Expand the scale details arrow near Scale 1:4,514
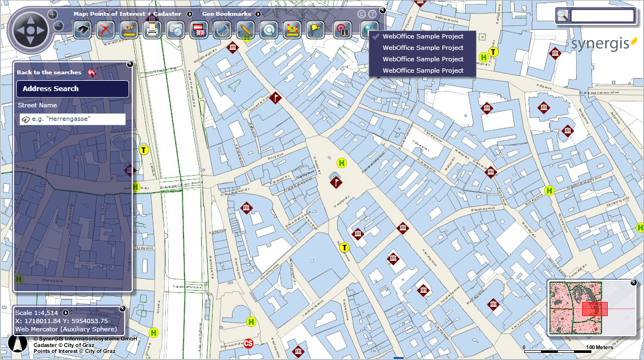Screen dimensions: 644x360 point(65,313)
